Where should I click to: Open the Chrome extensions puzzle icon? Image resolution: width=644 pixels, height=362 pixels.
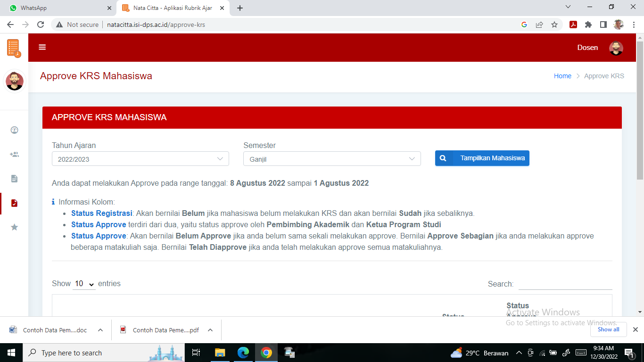point(588,25)
